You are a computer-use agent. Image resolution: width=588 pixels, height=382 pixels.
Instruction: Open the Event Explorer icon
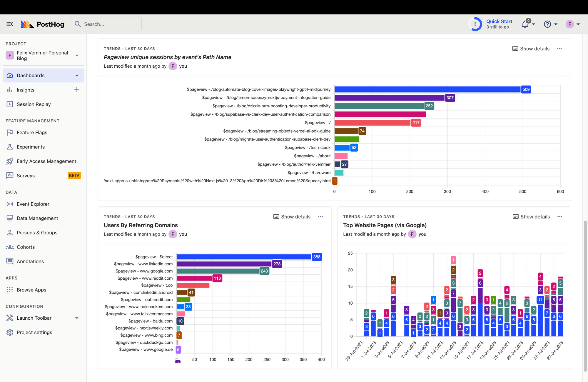(x=10, y=204)
